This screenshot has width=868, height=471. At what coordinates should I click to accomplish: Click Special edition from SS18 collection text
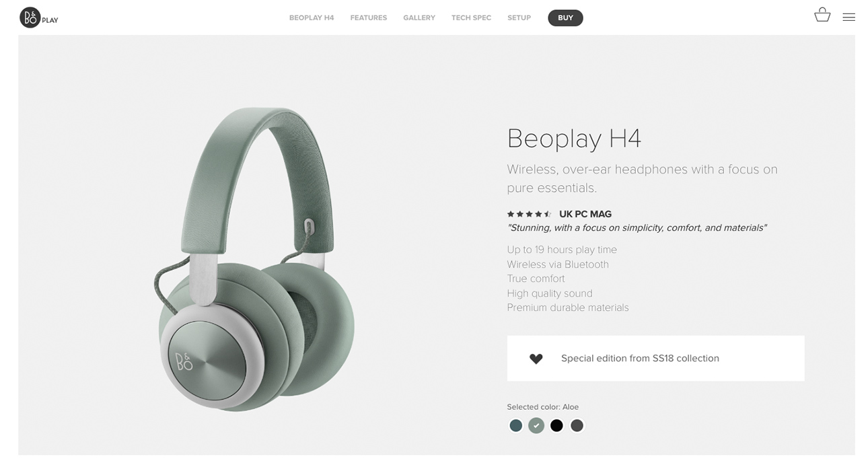coord(640,359)
